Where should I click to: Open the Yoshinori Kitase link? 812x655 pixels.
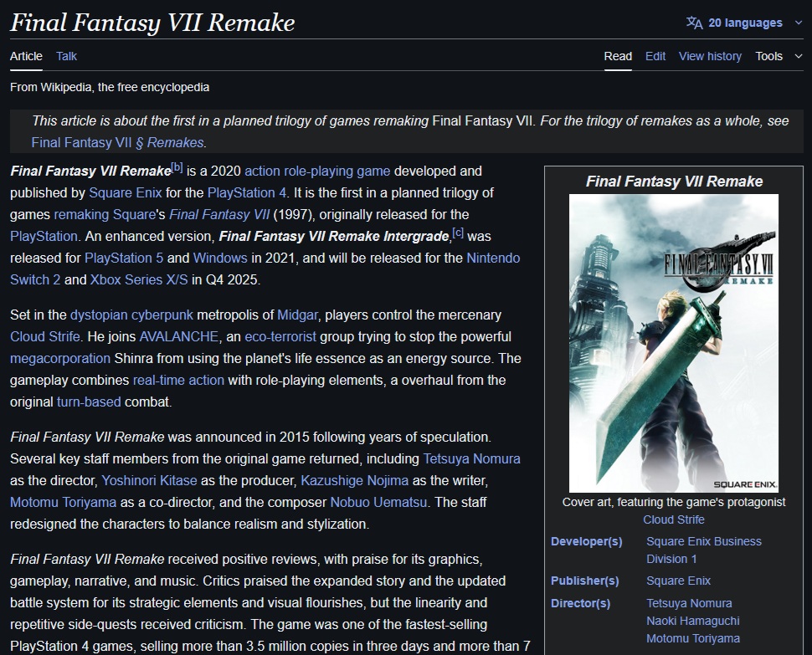click(149, 480)
